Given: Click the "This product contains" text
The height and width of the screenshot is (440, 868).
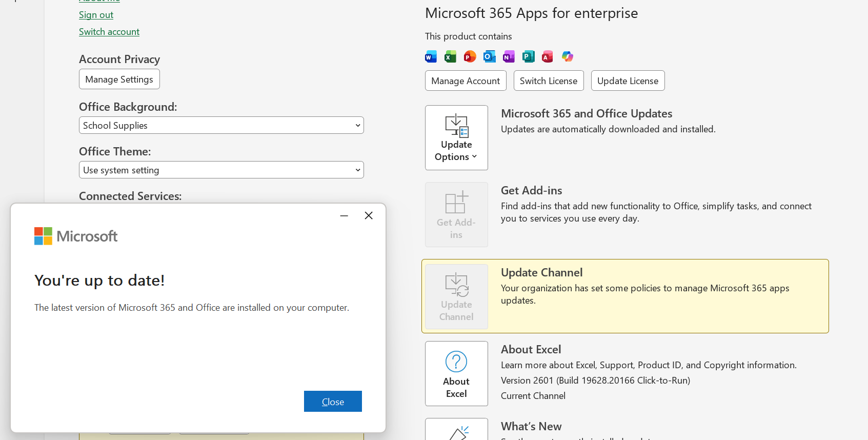Looking at the screenshot, I should coord(469,36).
